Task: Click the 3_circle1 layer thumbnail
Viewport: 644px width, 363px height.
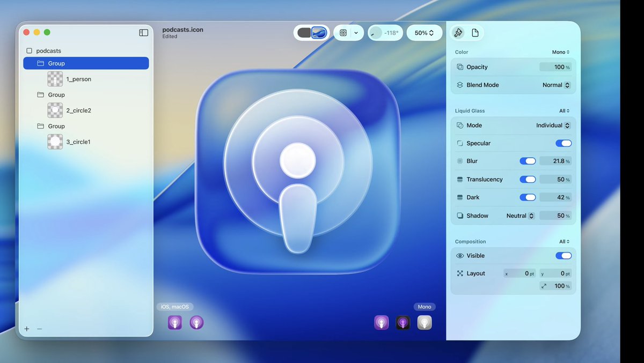Action: tap(55, 142)
